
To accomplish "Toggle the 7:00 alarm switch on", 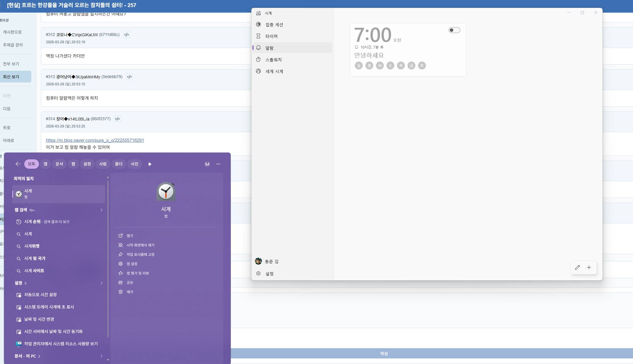I will point(454,30).
